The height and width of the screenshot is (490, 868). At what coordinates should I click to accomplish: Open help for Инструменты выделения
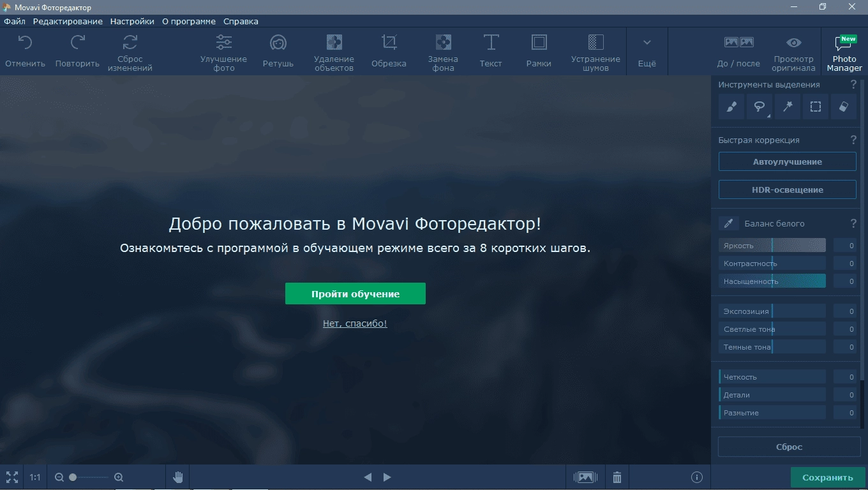pos(853,84)
